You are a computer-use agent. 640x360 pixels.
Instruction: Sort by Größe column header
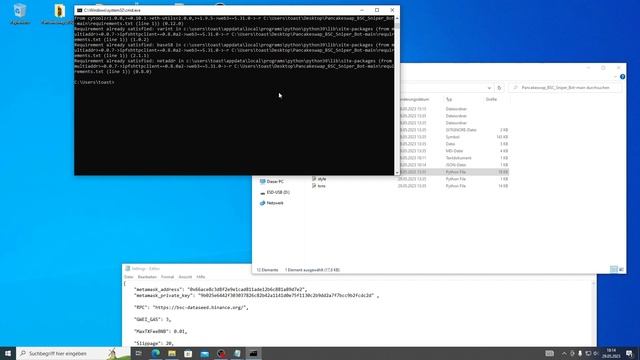(x=491, y=99)
